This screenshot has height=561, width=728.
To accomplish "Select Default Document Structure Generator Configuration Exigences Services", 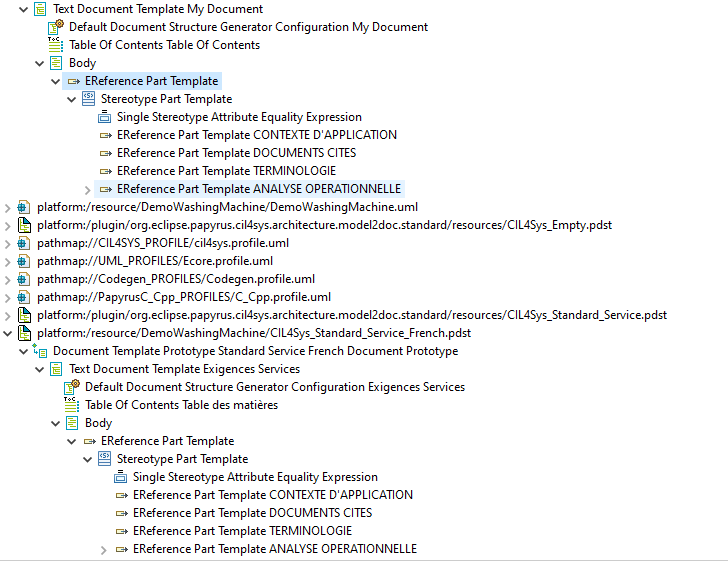I will coord(275,387).
